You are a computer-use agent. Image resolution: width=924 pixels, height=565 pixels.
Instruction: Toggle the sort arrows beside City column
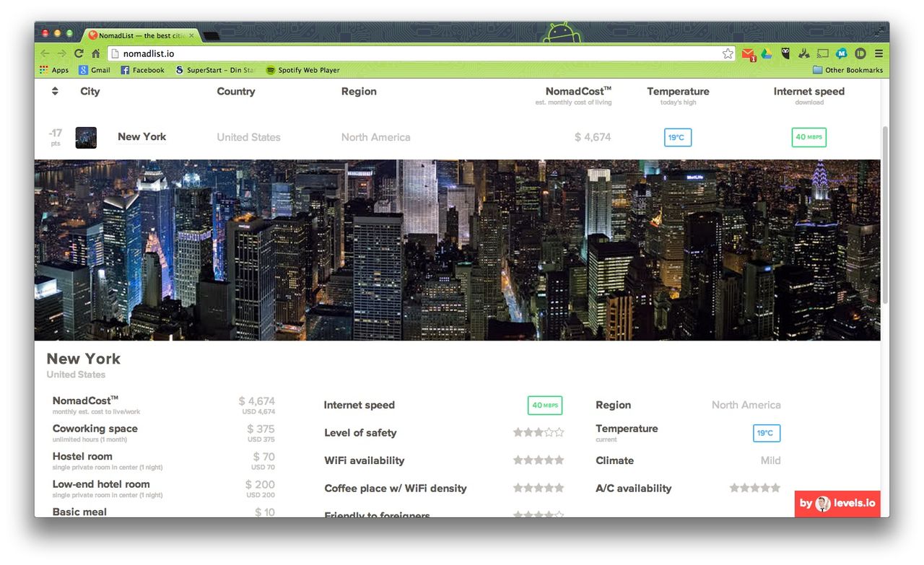(55, 91)
